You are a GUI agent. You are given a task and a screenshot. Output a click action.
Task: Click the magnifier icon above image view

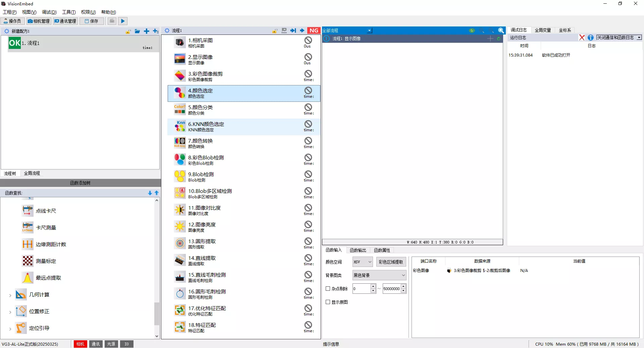tap(501, 30)
